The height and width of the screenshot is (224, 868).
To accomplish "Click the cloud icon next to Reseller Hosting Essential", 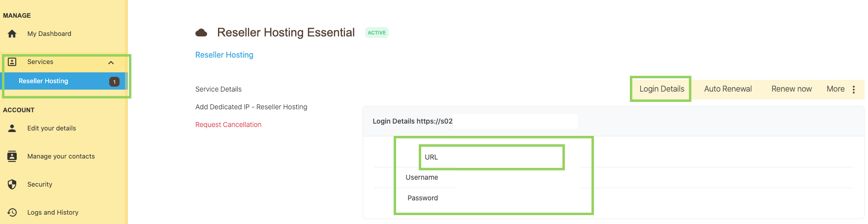I will [x=201, y=33].
